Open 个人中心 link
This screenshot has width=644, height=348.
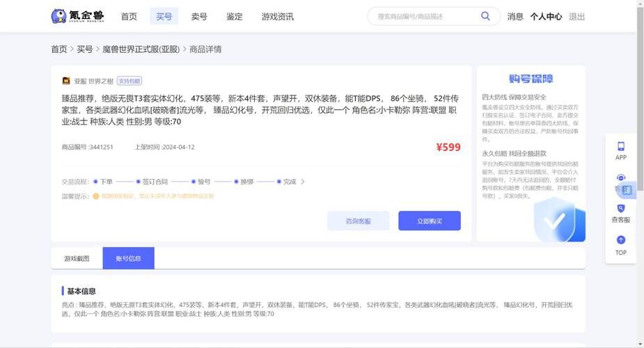546,17
